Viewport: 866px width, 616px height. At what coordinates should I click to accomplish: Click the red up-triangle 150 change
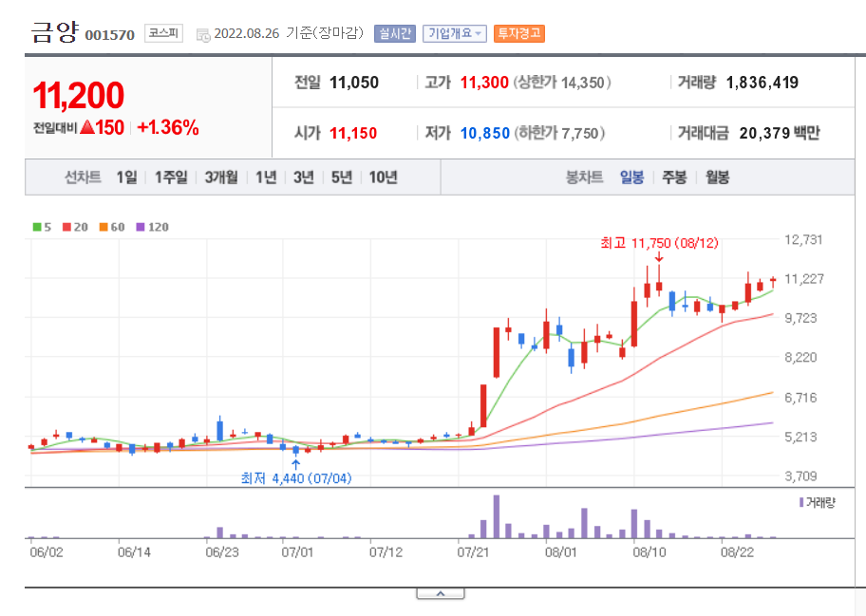(x=103, y=127)
